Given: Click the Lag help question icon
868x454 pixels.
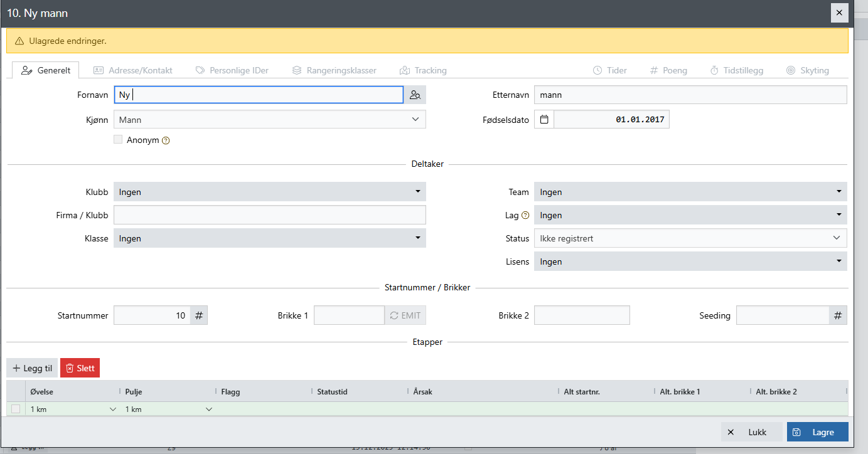Looking at the screenshot, I should click(x=525, y=215).
